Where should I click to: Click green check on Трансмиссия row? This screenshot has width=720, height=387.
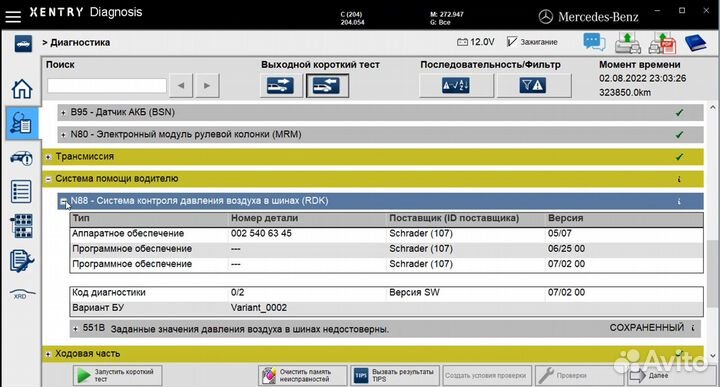pyautogui.click(x=680, y=157)
